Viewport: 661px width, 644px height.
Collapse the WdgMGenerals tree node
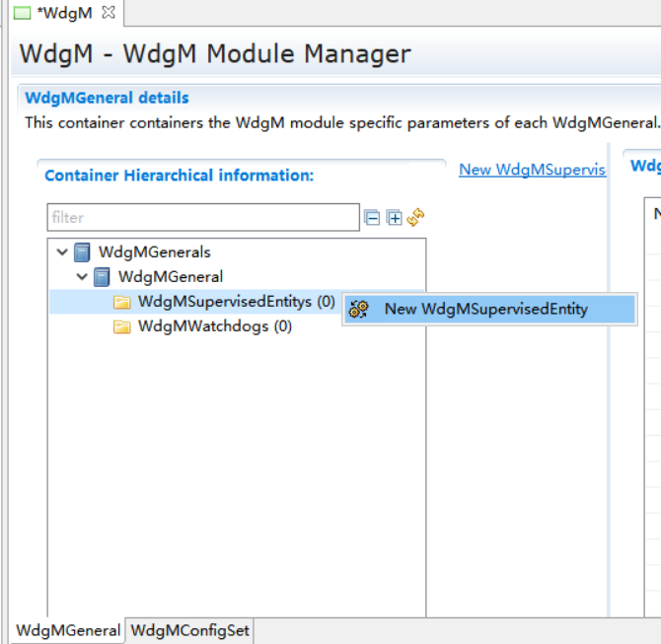[63, 251]
